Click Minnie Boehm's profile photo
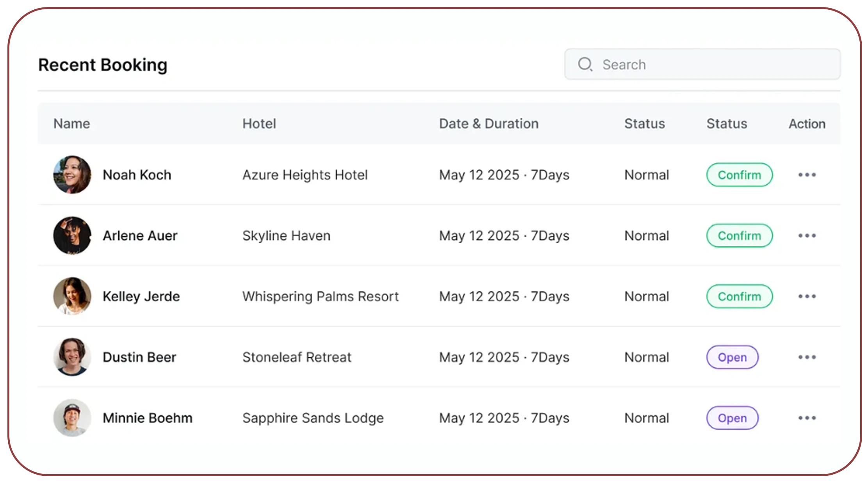This screenshot has height=484, width=868. point(72,418)
